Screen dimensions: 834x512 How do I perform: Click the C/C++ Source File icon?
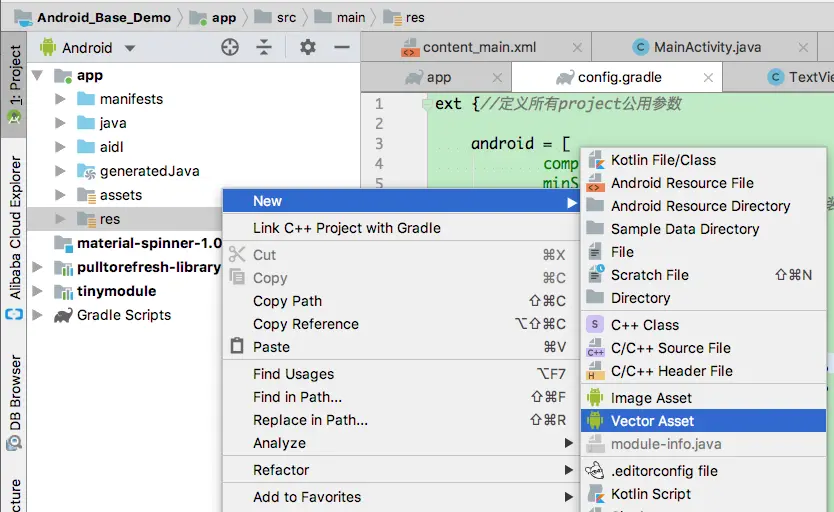coord(595,348)
